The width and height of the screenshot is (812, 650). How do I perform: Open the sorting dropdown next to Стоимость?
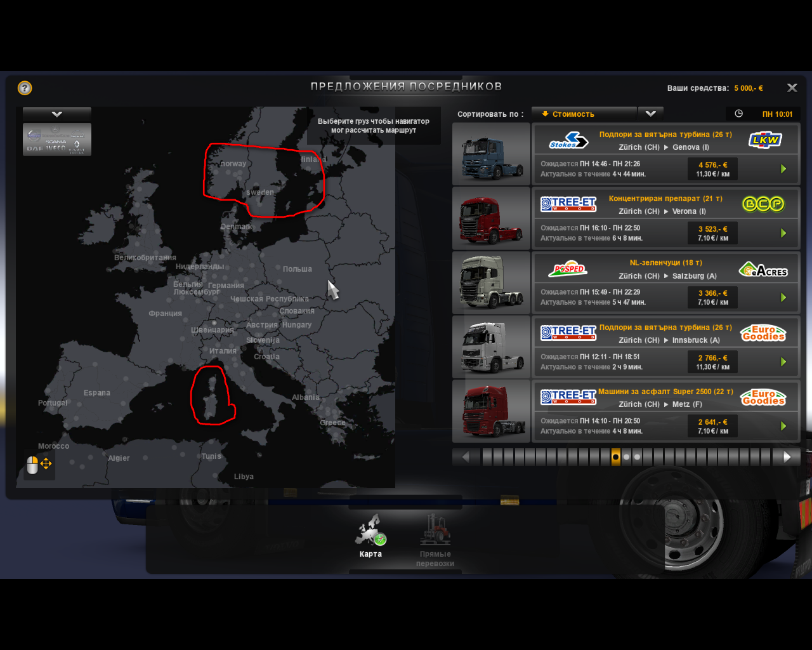pos(650,114)
